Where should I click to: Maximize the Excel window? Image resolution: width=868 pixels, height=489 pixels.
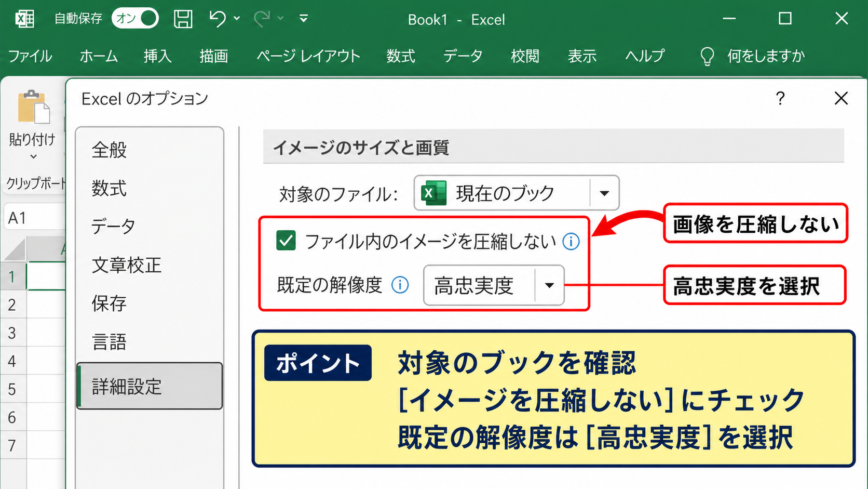(x=785, y=19)
